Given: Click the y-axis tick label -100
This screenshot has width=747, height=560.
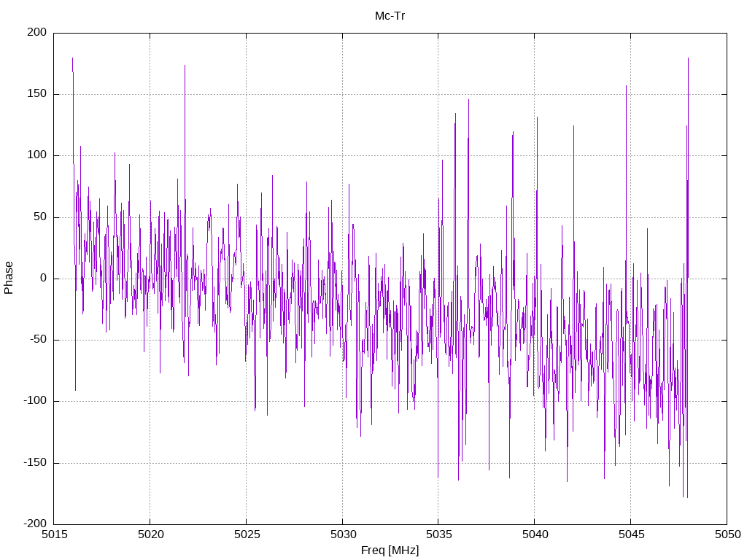Looking at the screenshot, I should [35, 401].
